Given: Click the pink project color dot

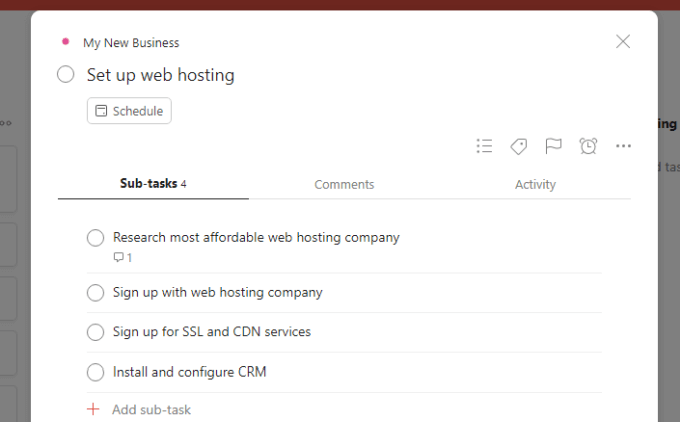Looking at the screenshot, I should click(x=65, y=42).
